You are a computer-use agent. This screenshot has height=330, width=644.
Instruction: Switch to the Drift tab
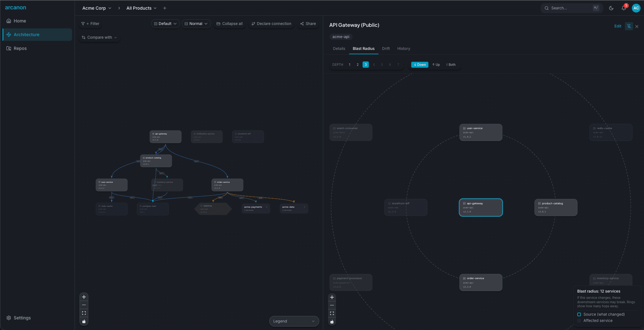coord(386,48)
